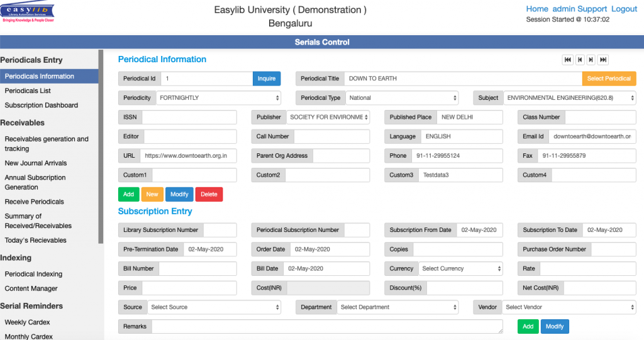
Task: Open the Select Source dropdown
Action: (x=214, y=307)
